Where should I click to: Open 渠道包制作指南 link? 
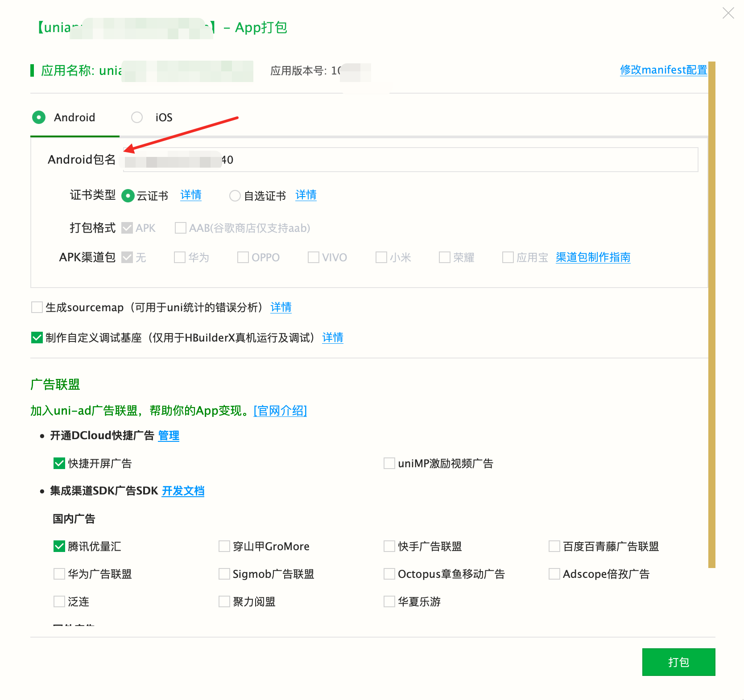click(x=593, y=257)
